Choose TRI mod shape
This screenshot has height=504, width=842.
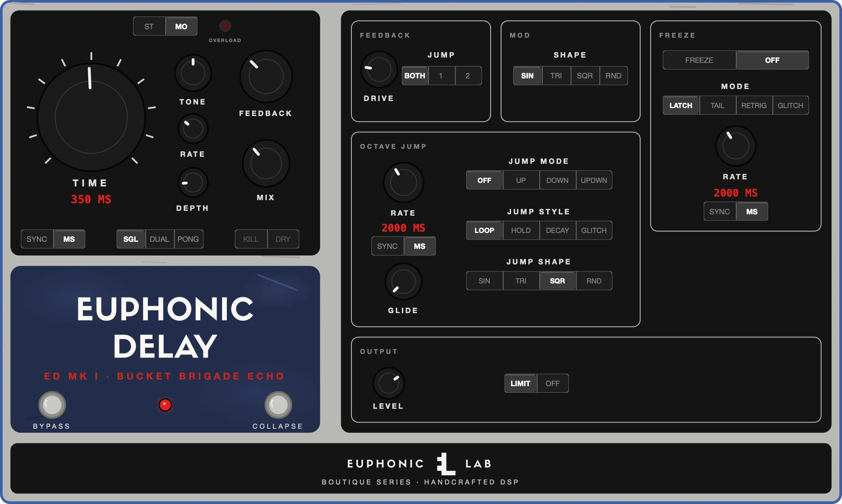coord(556,76)
